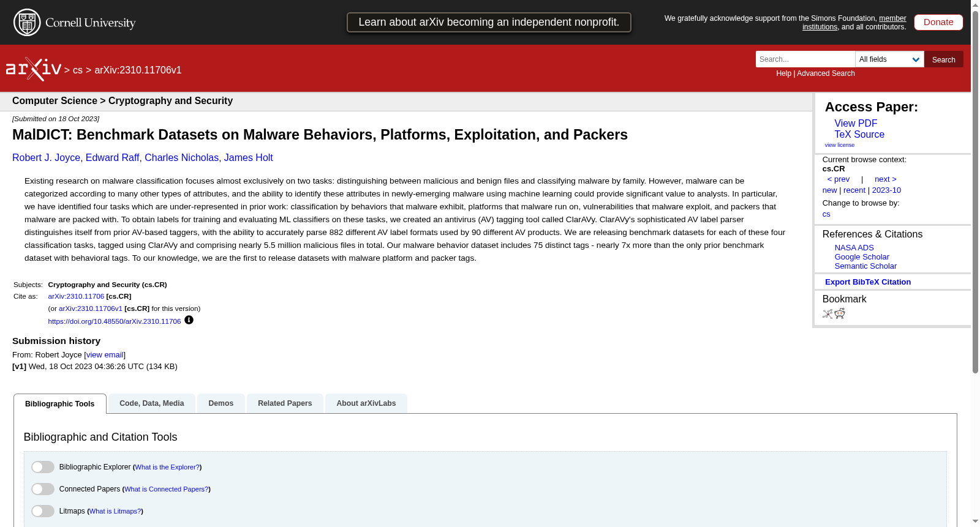The width and height of the screenshot is (980, 527).
Task: Click the nonprofit announcement banner
Action: (x=489, y=22)
